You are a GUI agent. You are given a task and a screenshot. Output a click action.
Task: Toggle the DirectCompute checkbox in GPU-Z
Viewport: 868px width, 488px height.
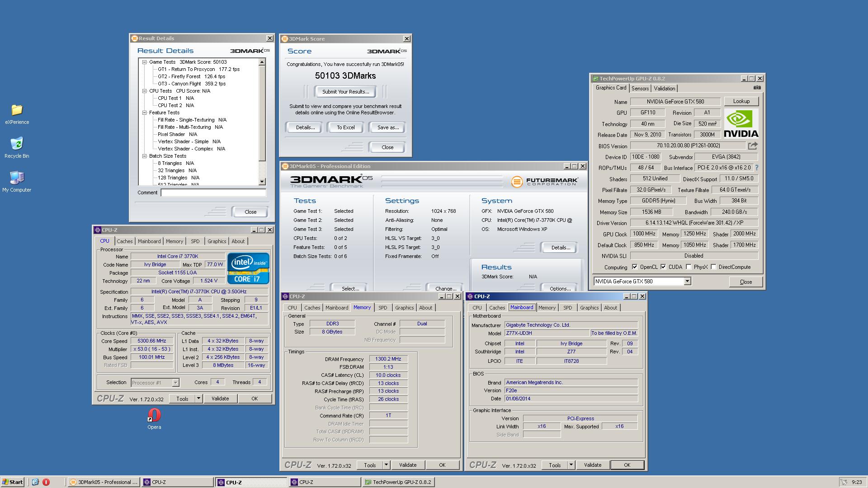tap(713, 267)
